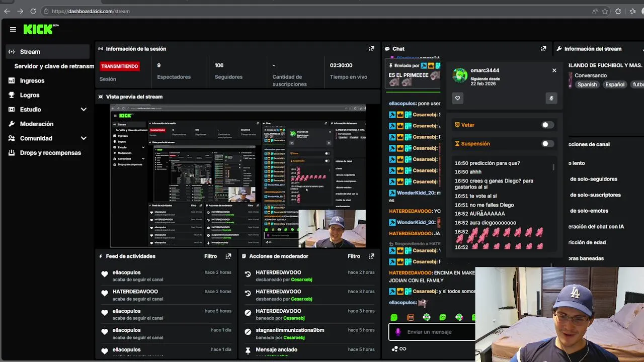Click pin icon beside Mensaje anclado
Image resolution: width=644 pixels, height=362 pixels.
point(248,350)
